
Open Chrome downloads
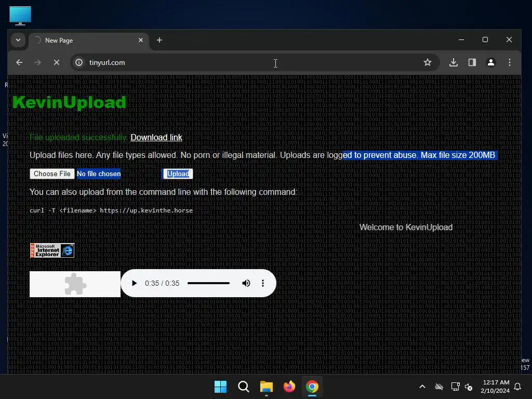(x=454, y=62)
